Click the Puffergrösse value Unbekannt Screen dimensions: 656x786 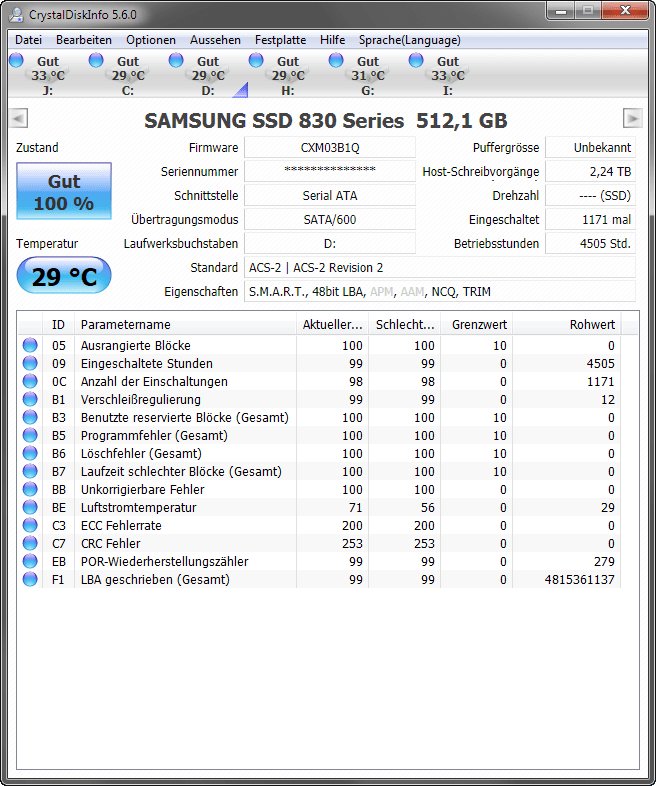[590, 147]
